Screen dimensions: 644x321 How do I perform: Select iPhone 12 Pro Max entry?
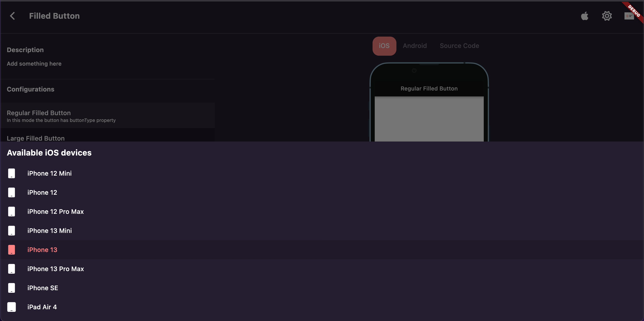(x=56, y=211)
